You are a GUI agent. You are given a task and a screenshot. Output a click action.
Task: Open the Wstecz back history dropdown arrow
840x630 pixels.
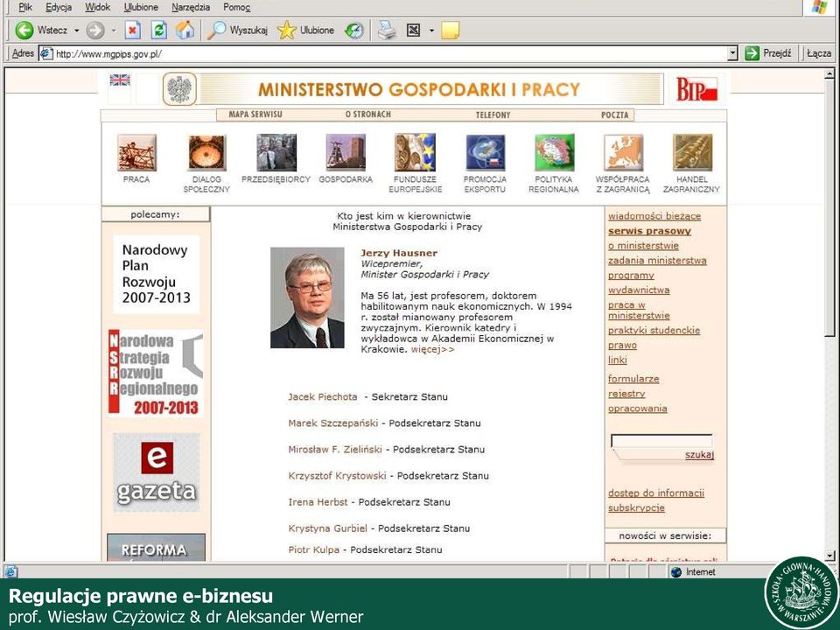77,31
